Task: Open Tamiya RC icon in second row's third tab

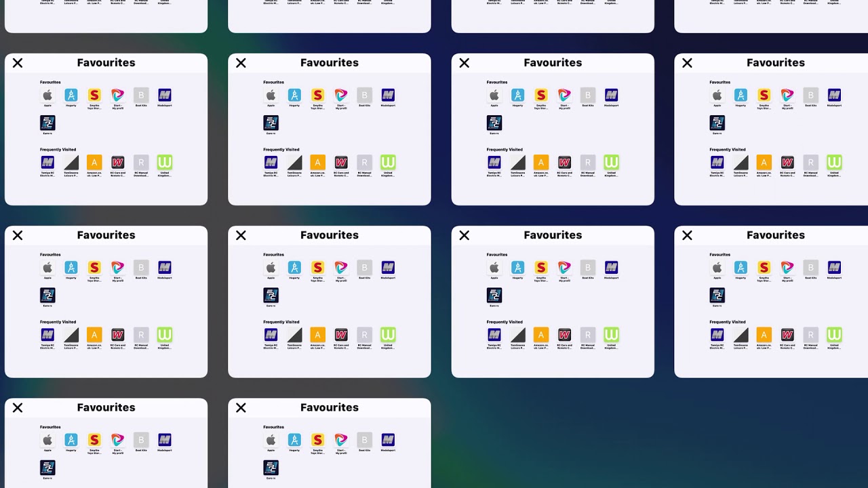Action: point(494,162)
